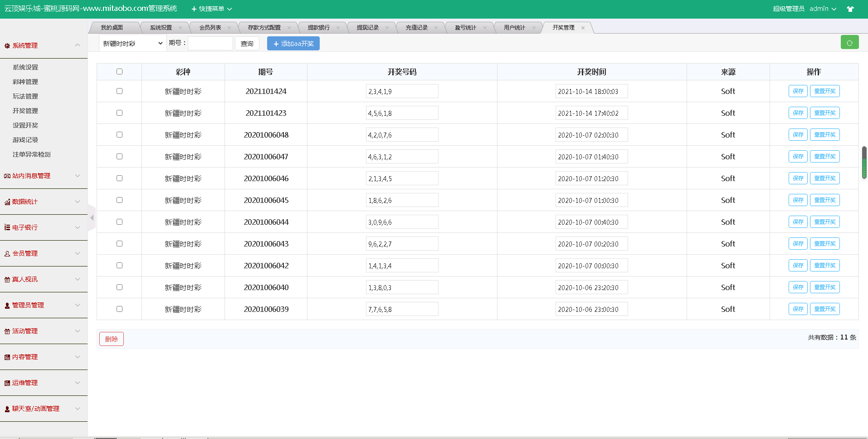Toggle the select-all checkbox in table header
Viewport: 868px width, 439px height.
[119, 72]
